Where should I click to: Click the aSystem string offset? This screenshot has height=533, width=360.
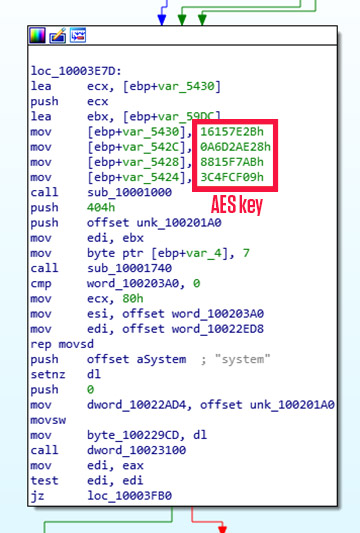coord(161,359)
